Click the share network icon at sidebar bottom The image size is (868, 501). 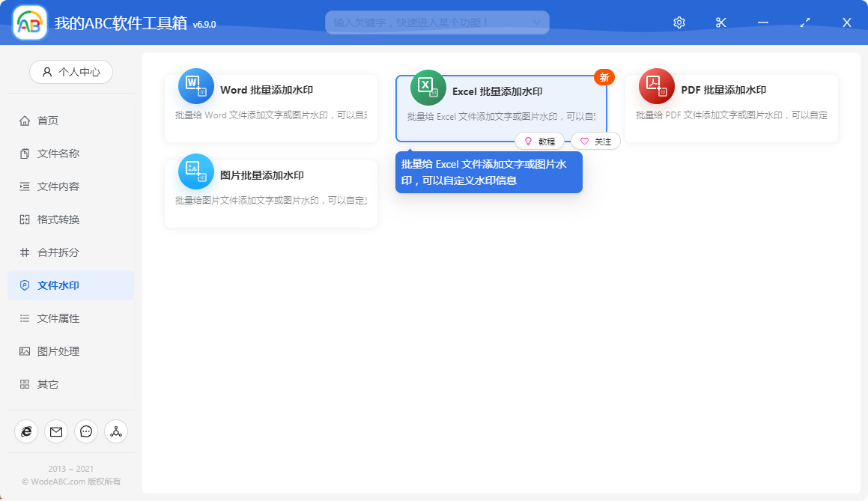tap(115, 431)
